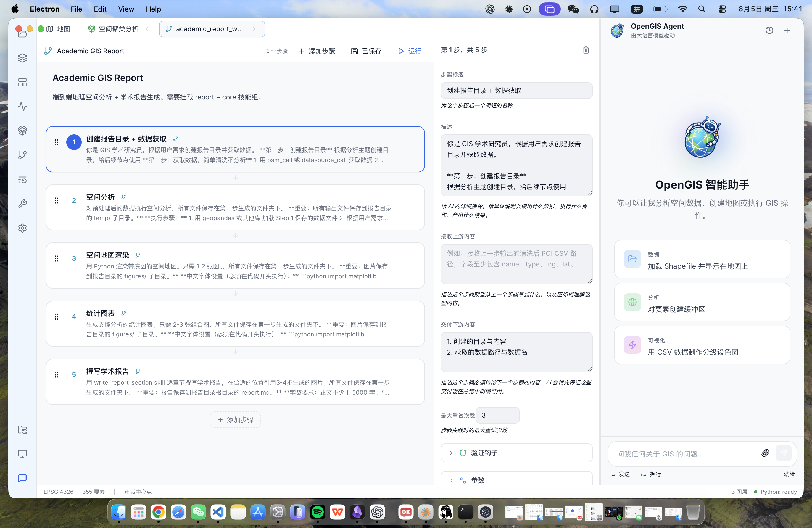
Task: Open Control Center from the menu bar
Action: coord(722,9)
